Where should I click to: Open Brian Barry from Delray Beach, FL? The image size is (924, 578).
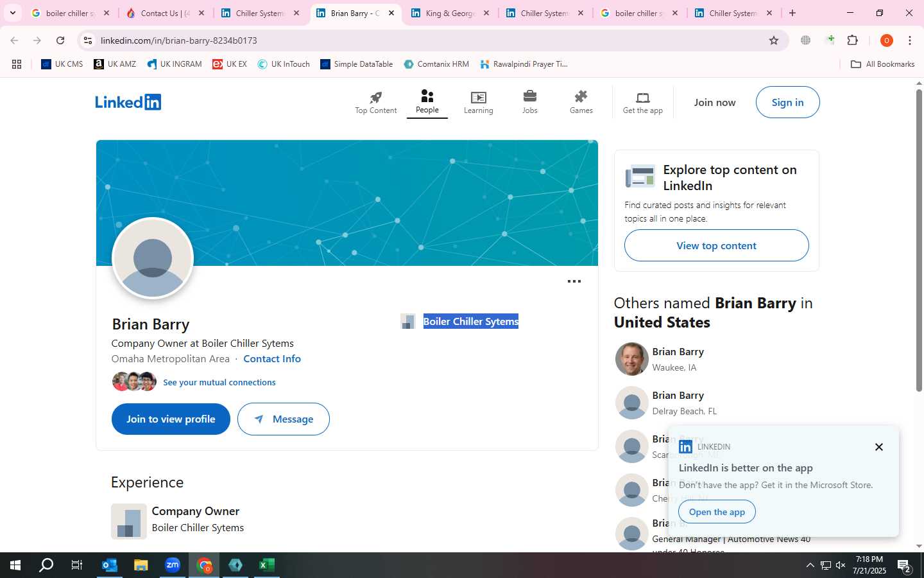coord(678,396)
